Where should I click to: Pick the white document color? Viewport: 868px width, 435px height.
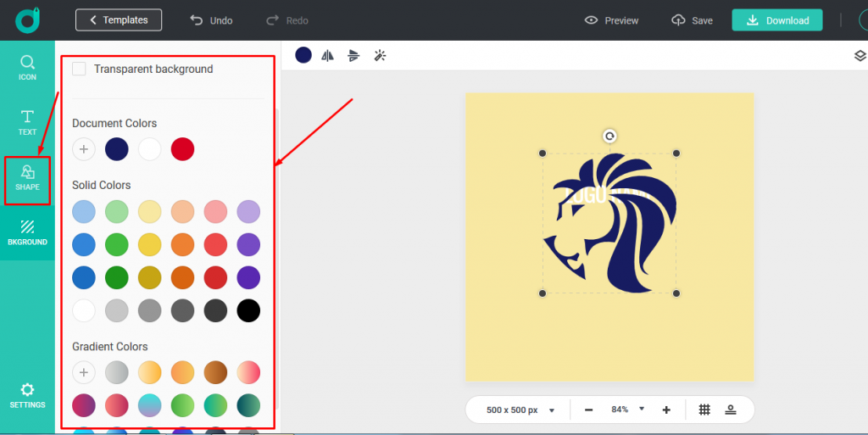click(x=149, y=149)
